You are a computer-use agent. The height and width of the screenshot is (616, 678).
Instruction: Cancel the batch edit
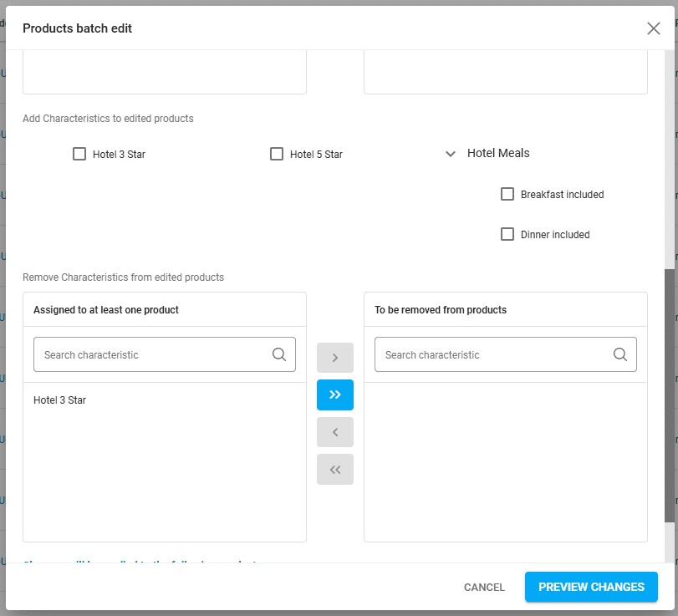point(484,587)
